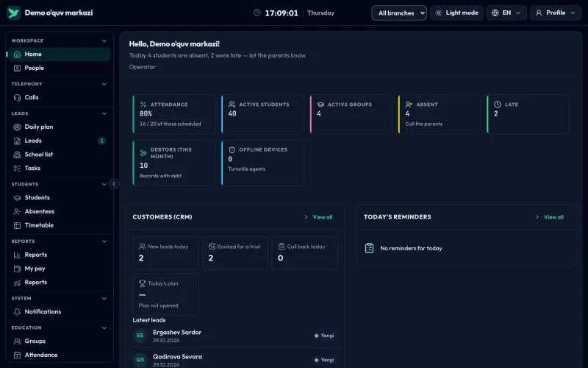Click the People icon in the sidebar
Image resolution: width=588 pixels, height=368 pixels.
[x=17, y=68]
